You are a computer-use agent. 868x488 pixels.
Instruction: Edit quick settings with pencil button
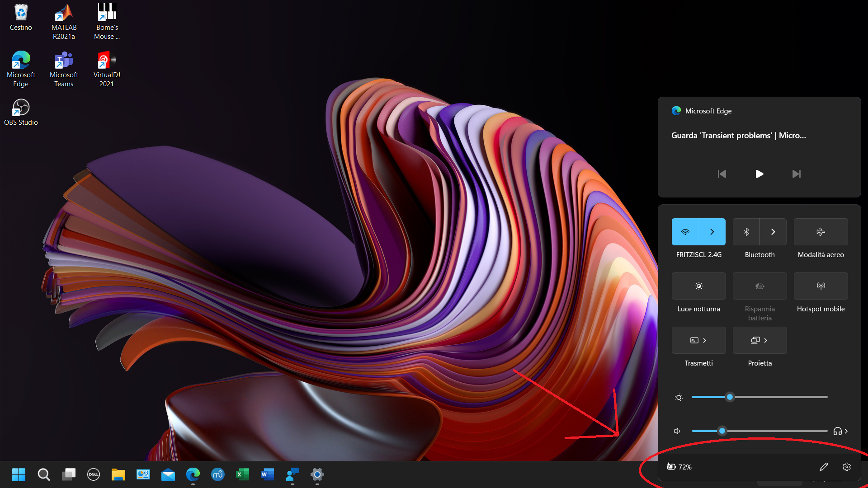click(824, 467)
